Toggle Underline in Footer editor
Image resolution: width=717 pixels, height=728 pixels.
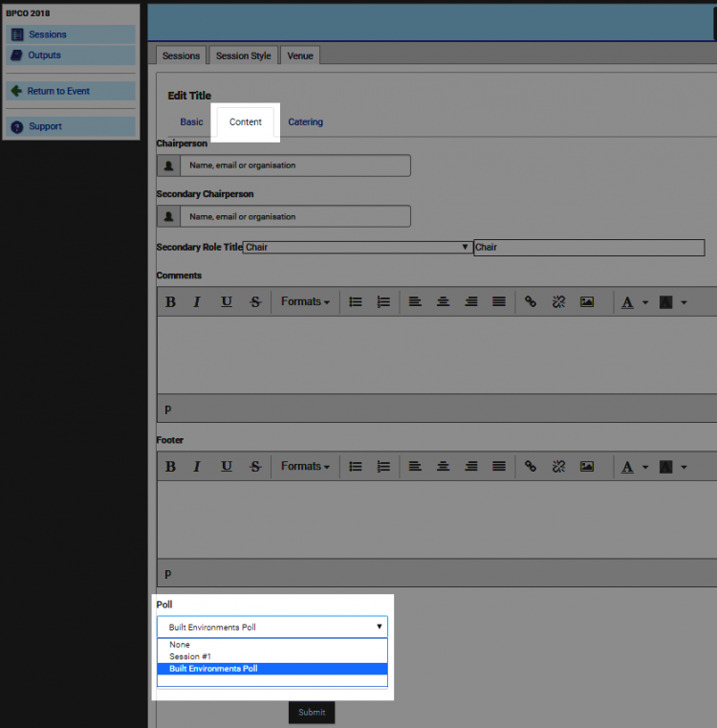click(226, 466)
